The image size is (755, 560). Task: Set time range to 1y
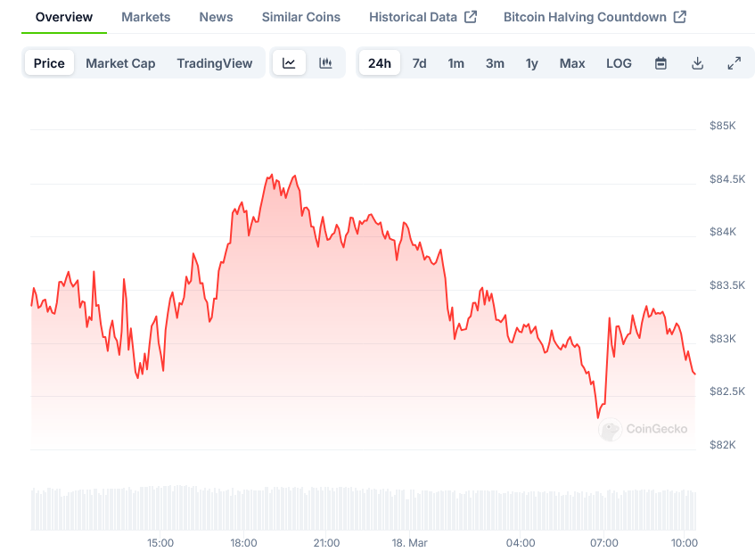(531, 63)
